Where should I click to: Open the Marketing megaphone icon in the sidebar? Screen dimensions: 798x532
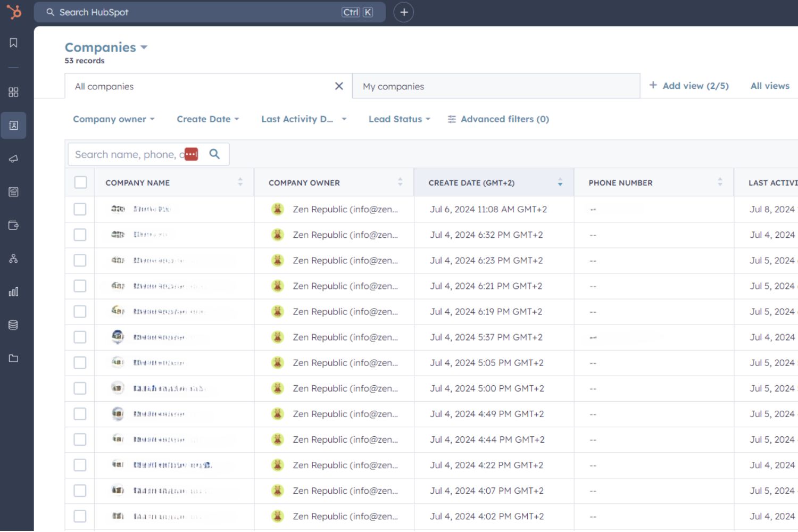click(x=13, y=159)
